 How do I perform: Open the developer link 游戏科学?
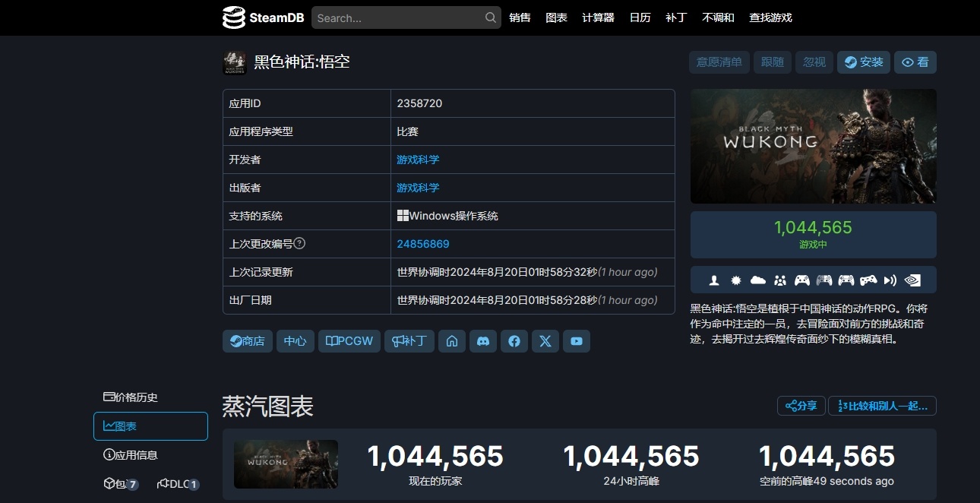pos(418,160)
